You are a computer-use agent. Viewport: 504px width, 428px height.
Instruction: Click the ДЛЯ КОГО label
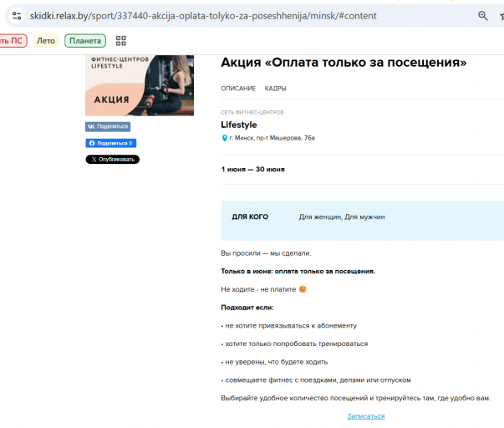coord(250,217)
